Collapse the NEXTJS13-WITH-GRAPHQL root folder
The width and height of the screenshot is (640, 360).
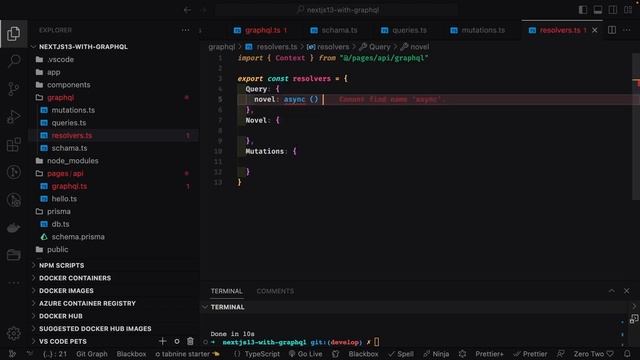click(83, 47)
